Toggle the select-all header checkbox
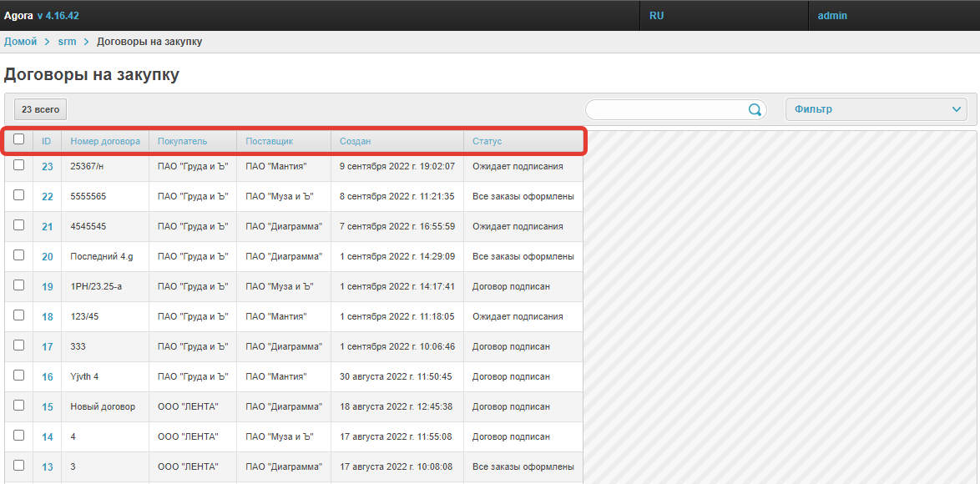980x484 pixels. coord(18,140)
